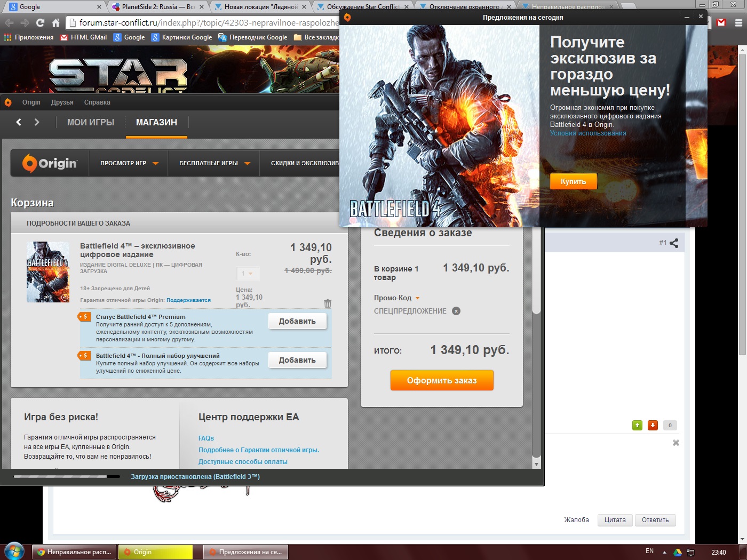Add Статус Battlefield 4 Premium to cart
The height and width of the screenshot is (560, 747).
(x=297, y=321)
